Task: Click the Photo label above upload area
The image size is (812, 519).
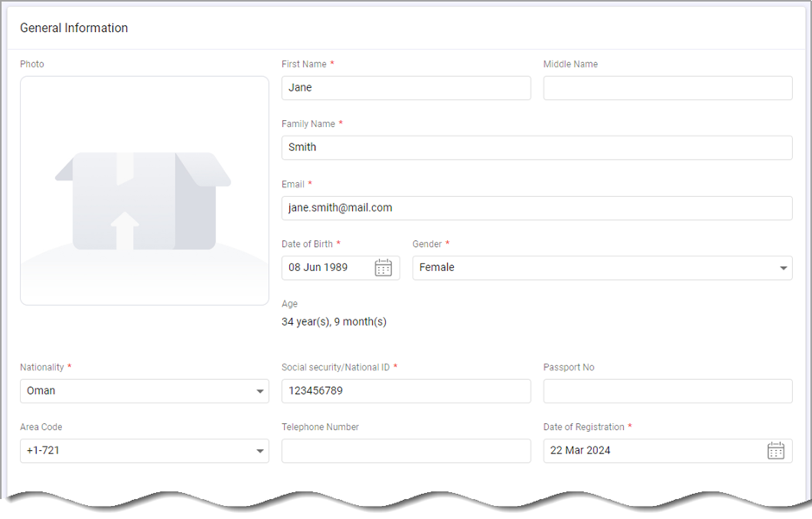Action: tap(32, 64)
